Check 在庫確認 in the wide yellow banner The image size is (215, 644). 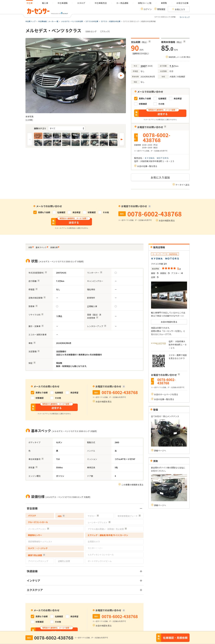coord(54,212)
